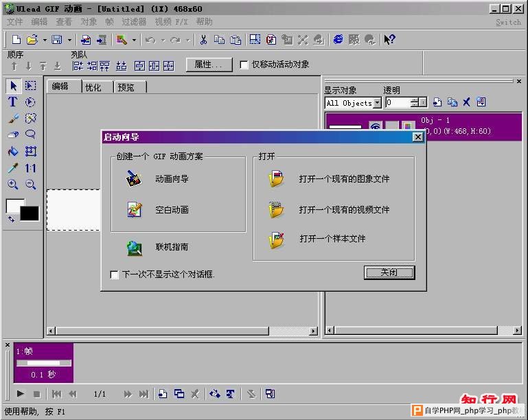Click the 空白动画 text link
Screen dimensions: 528x420
pyautogui.click(x=172, y=210)
